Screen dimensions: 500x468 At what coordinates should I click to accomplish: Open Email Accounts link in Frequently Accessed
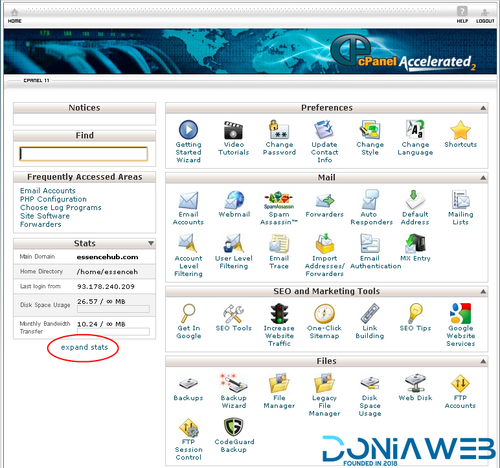click(x=48, y=191)
